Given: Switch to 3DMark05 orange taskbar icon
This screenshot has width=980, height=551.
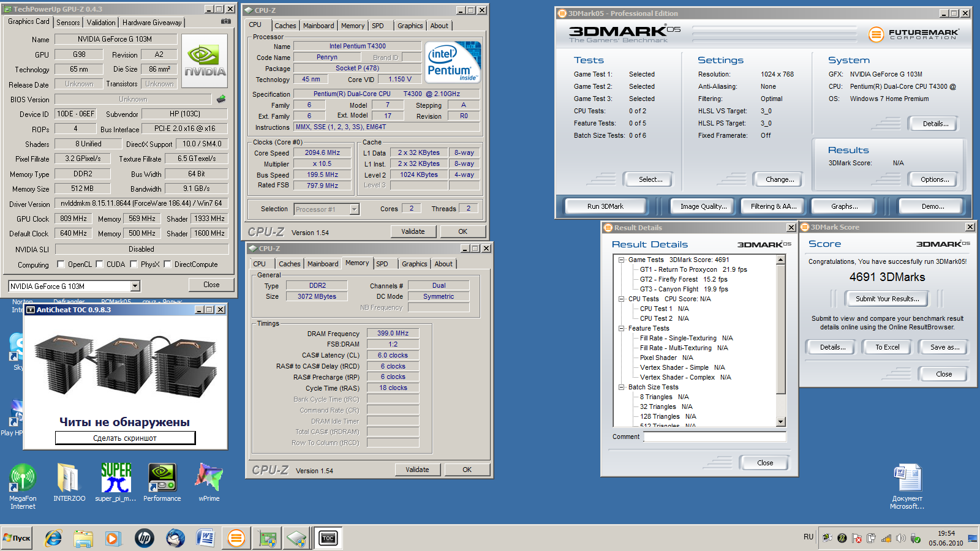Looking at the screenshot, I should [x=236, y=538].
